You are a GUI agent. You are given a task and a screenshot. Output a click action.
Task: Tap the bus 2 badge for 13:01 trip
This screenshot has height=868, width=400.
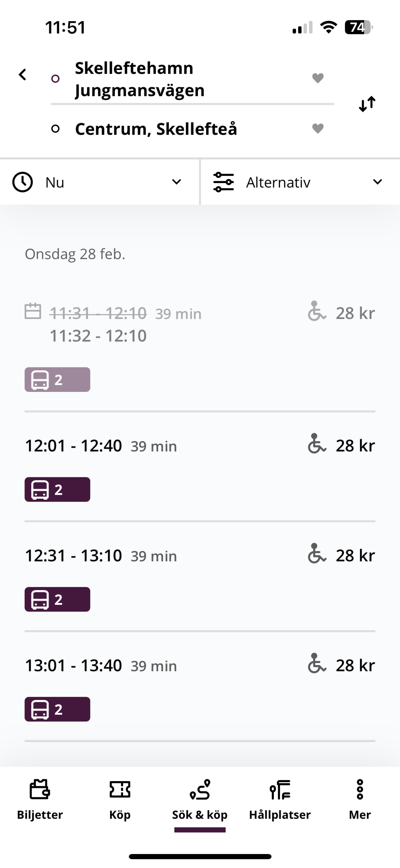point(57,709)
